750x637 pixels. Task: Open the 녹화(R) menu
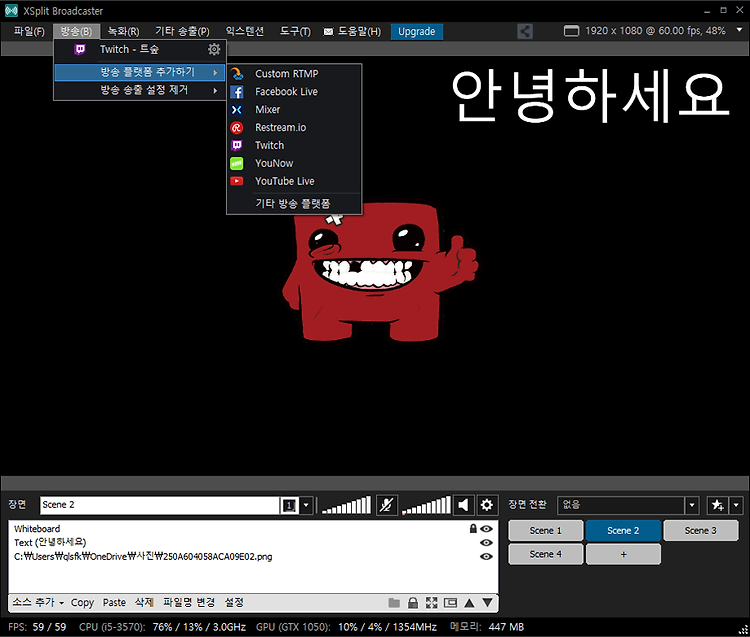pyautogui.click(x=123, y=32)
